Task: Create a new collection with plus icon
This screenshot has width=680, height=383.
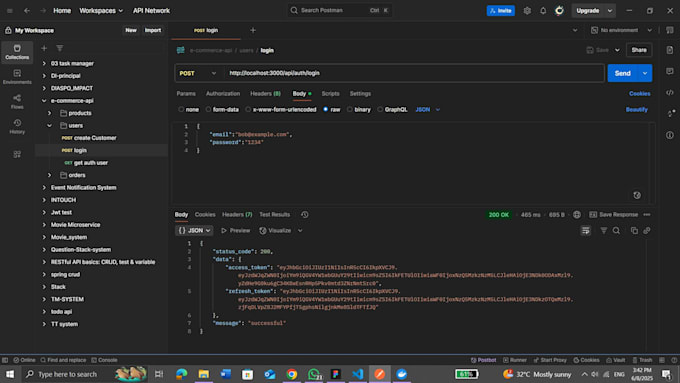Action: coord(44,48)
